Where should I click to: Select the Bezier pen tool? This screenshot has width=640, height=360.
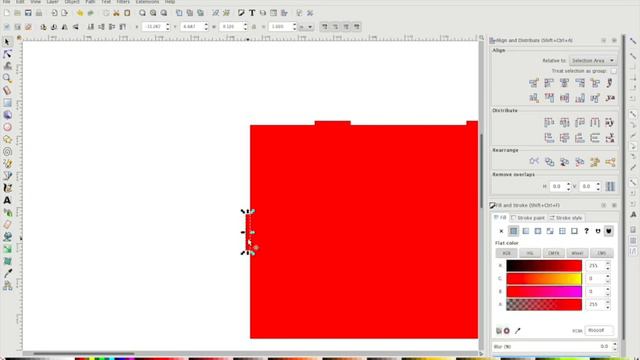point(7,176)
